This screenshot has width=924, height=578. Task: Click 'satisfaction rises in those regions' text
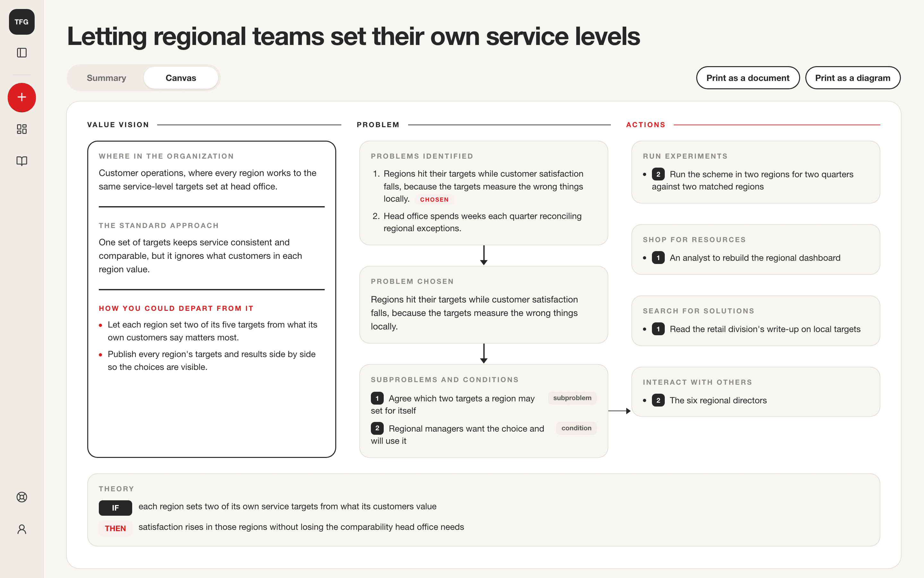pyautogui.click(x=301, y=527)
